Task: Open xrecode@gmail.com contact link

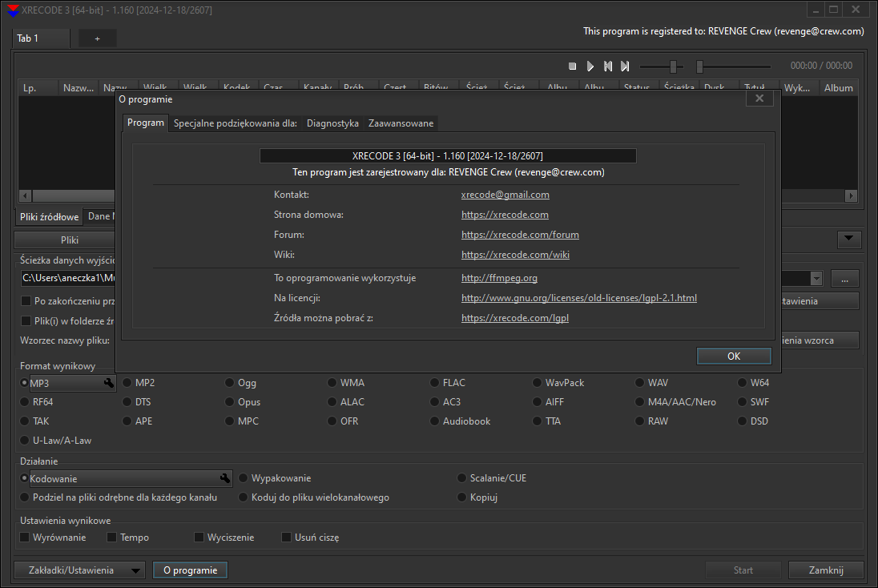Action: pos(505,195)
